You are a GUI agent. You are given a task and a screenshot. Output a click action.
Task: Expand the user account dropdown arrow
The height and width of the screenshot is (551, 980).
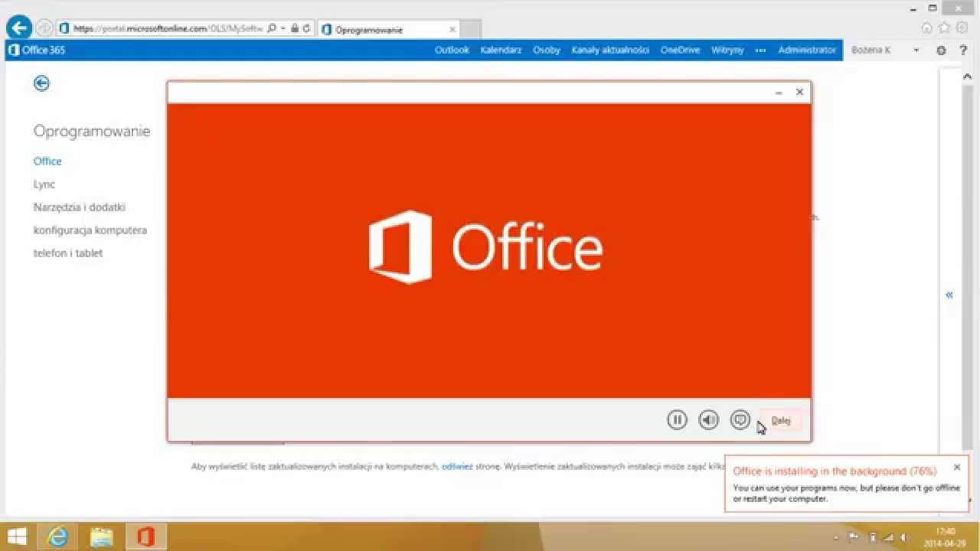coord(916,51)
